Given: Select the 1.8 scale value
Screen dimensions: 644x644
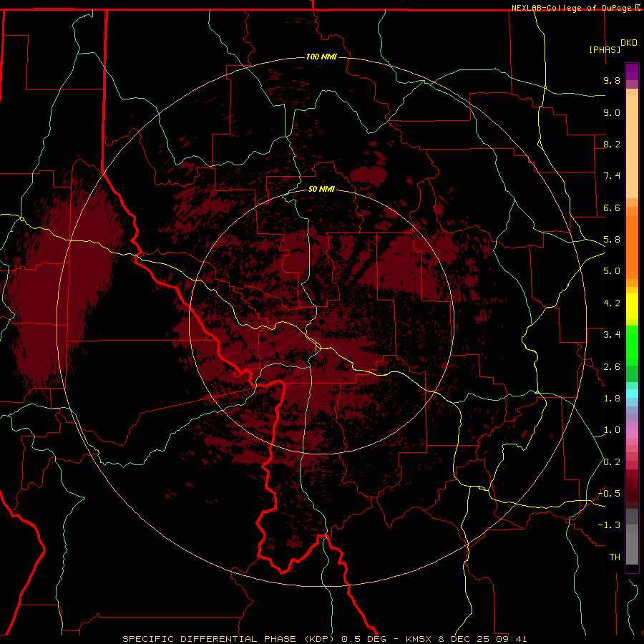Looking at the screenshot, I should pyautogui.click(x=612, y=399).
